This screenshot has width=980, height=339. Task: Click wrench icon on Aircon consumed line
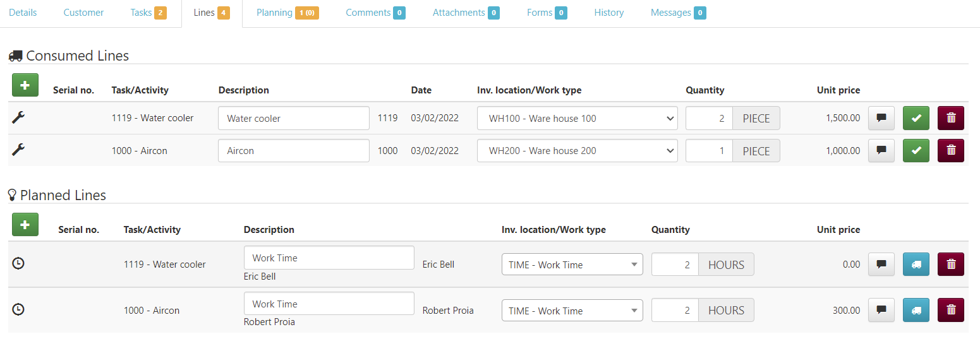[18, 150]
